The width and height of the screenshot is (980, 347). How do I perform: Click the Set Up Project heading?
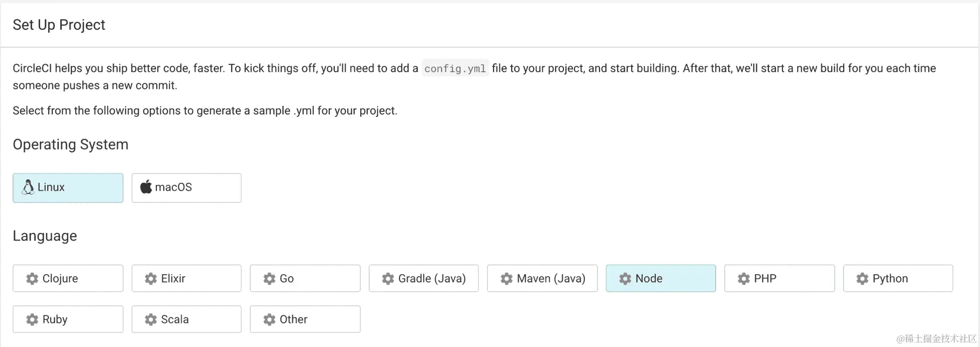point(59,25)
